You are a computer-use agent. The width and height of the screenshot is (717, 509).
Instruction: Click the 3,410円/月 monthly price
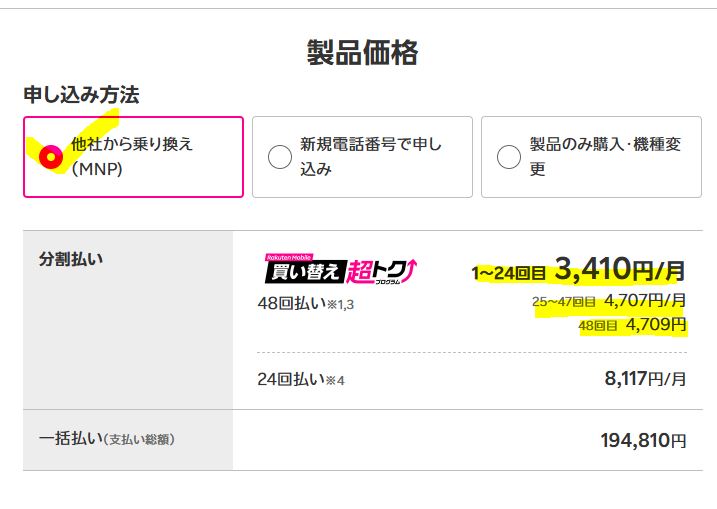(x=620, y=269)
